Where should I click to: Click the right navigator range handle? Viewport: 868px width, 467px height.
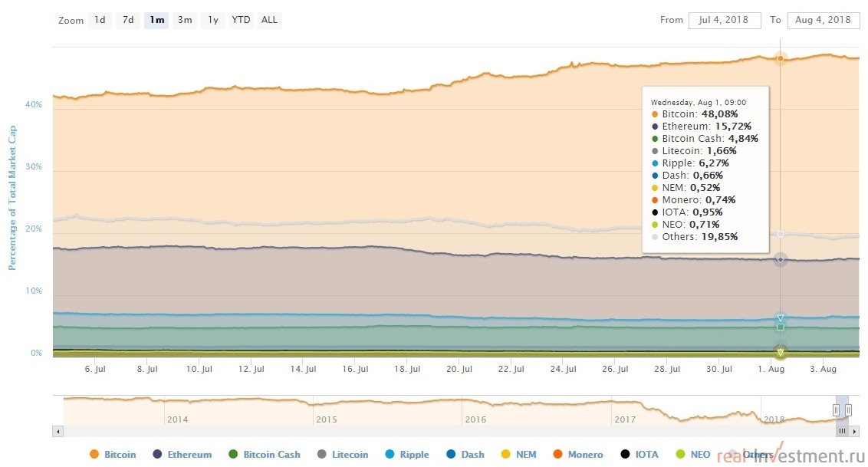848,410
